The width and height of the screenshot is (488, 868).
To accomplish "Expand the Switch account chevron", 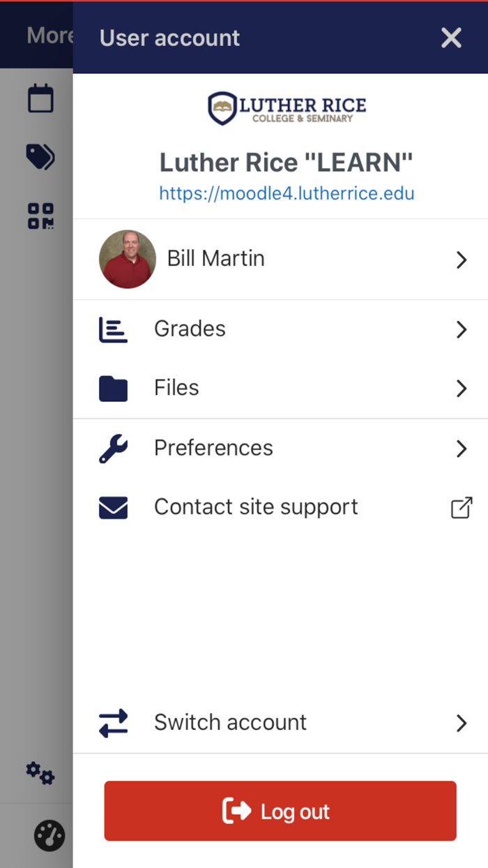I will click(x=461, y=724).
